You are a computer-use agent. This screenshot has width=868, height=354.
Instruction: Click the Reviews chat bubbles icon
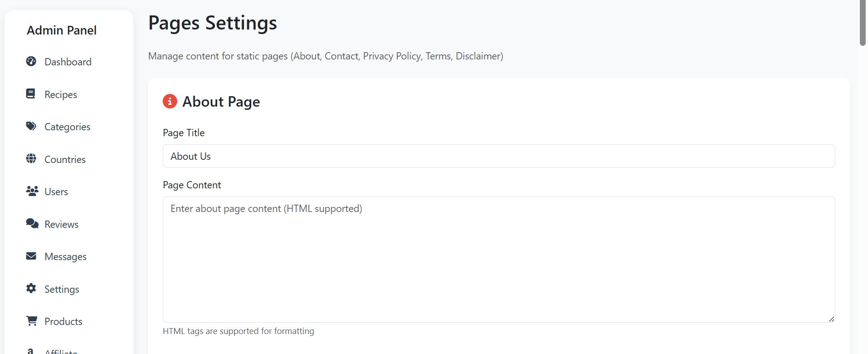[32, 223]
